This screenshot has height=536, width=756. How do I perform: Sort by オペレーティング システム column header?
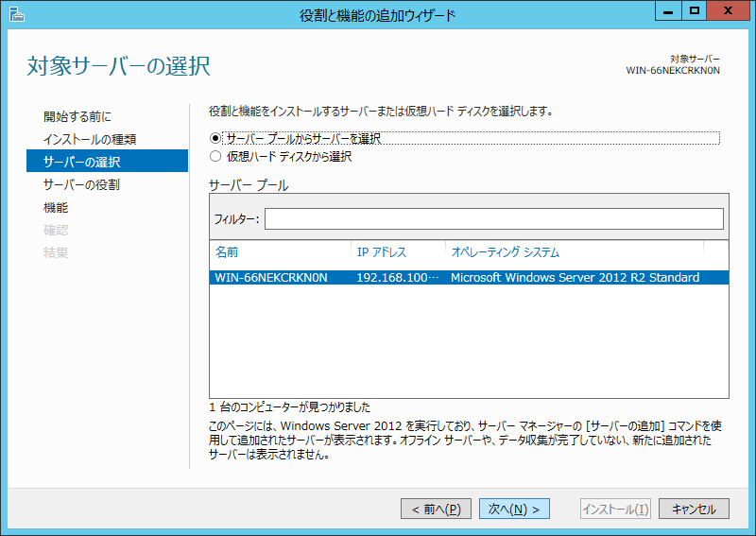click(573, 252)
